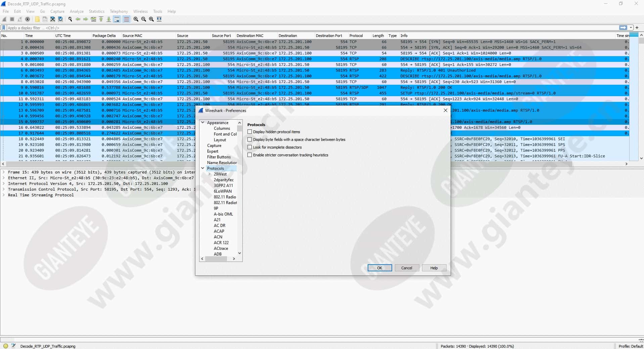Close the capture file using the X file icon

click(x=53, y=19)
